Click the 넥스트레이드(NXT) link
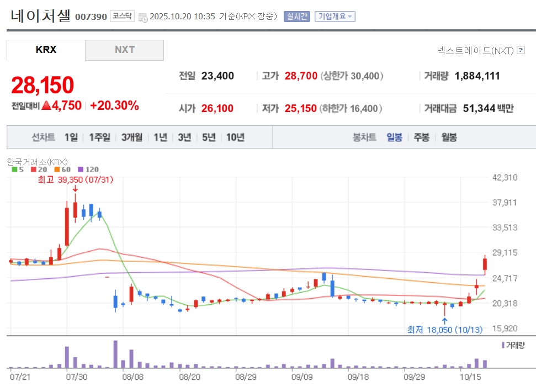The width and height of the screenshot is (536, 392). (475, 50)
